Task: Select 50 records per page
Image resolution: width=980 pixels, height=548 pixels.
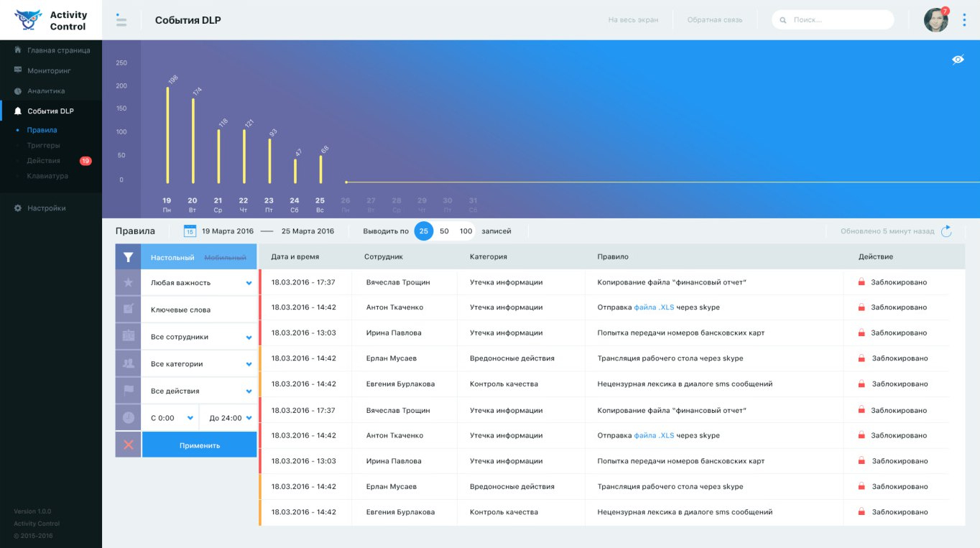Action: (444, 231)
